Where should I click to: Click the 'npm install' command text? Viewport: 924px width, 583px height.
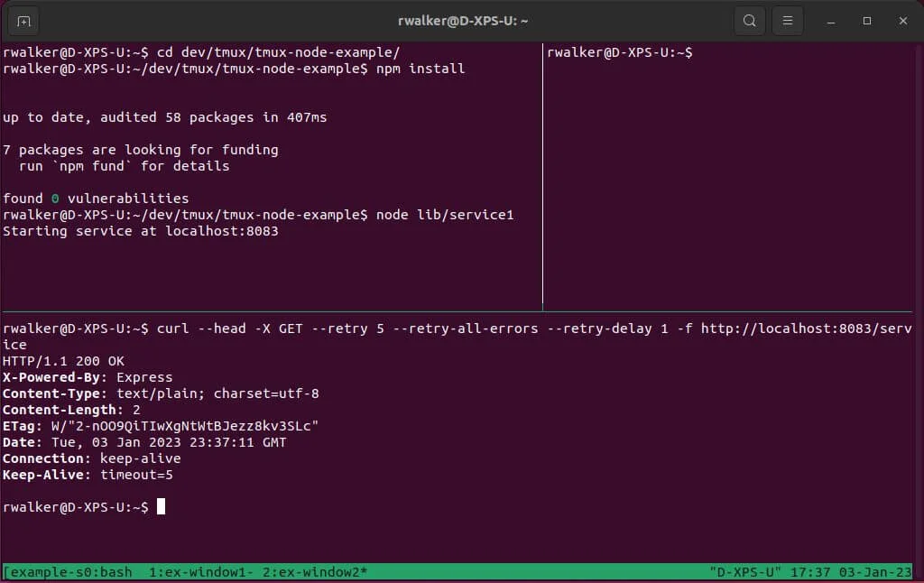coord(420,69)
